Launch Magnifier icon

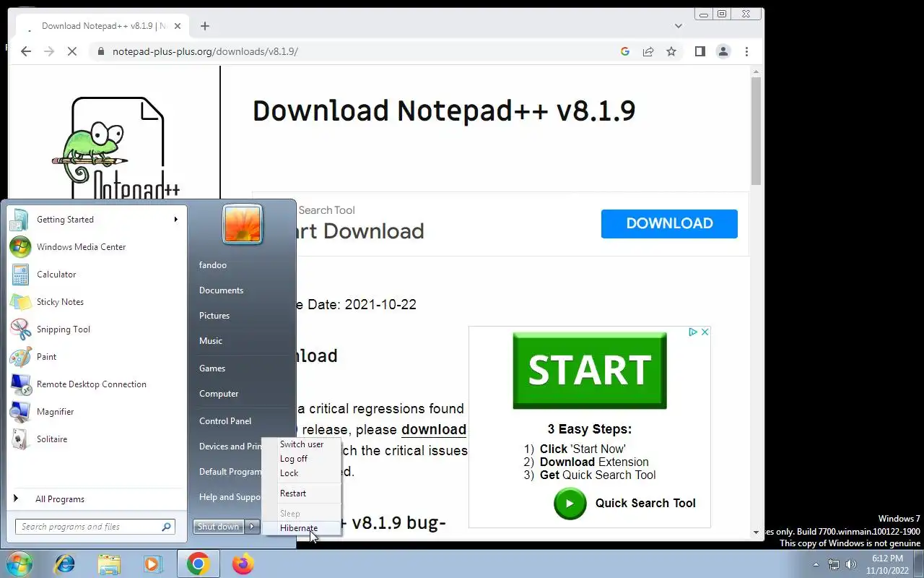[x=20, y=412]
